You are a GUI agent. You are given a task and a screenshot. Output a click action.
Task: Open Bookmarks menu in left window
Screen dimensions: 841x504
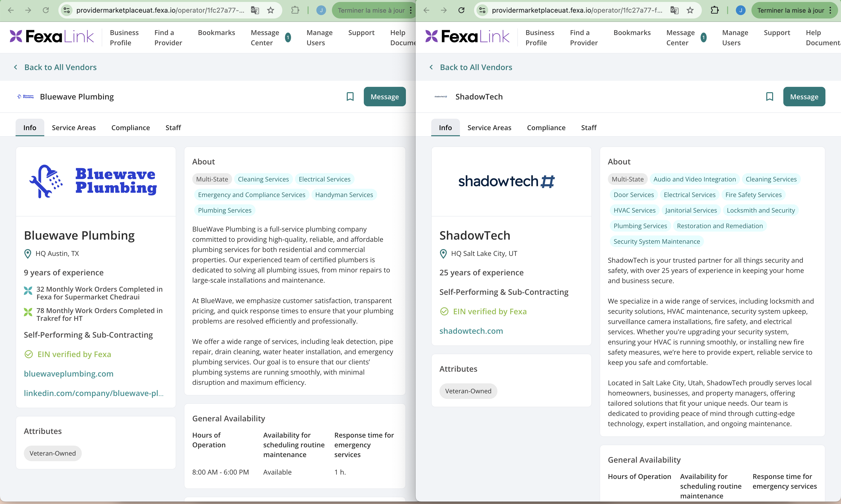pos(216,33)
